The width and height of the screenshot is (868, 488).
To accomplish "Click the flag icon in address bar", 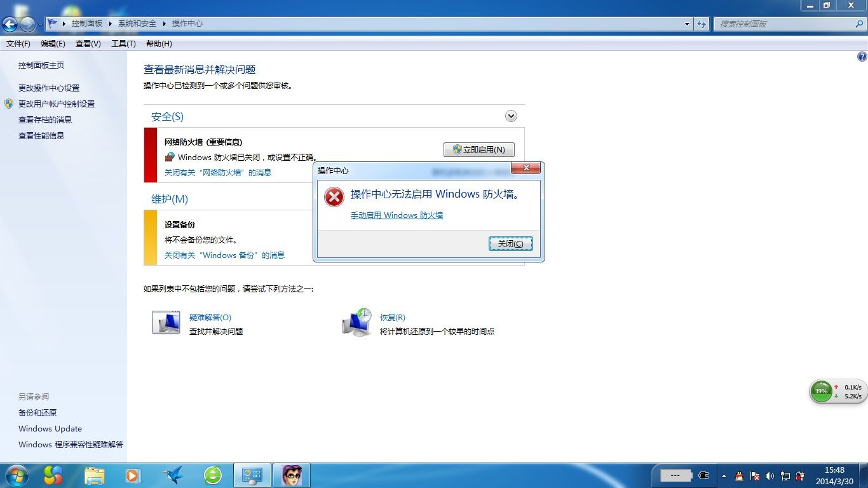I will (x=53, y=24).
